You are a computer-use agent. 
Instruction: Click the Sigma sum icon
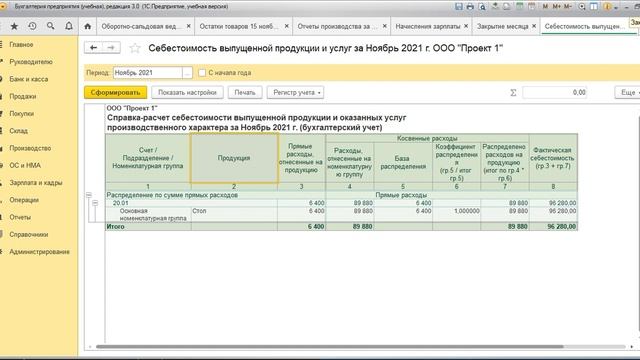pos(513,93)
